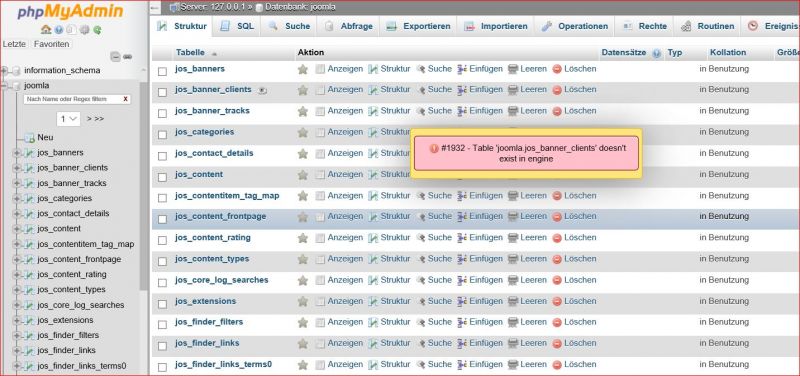Check the jos_content_types row checkbox
This screenshot has height=376, width=800.
(162, 262)
